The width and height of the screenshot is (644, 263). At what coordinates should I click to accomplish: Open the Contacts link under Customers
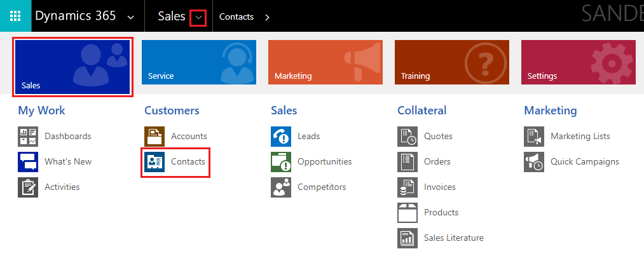[188, 162]
